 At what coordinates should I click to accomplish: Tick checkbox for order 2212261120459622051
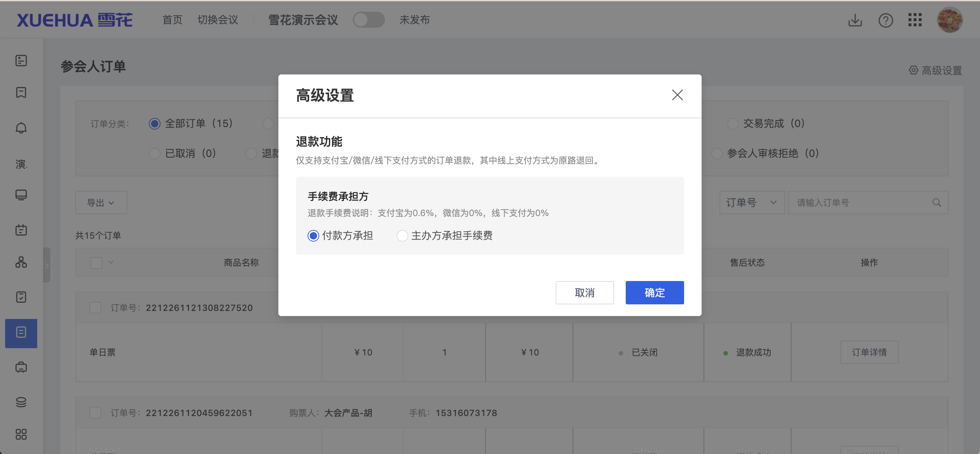click(x=95, y=412)
